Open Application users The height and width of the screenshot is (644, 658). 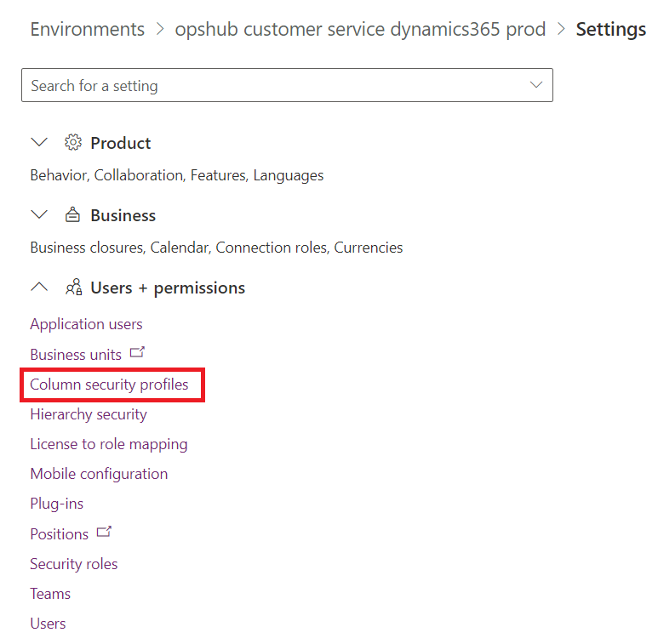[x=86, y=324]
